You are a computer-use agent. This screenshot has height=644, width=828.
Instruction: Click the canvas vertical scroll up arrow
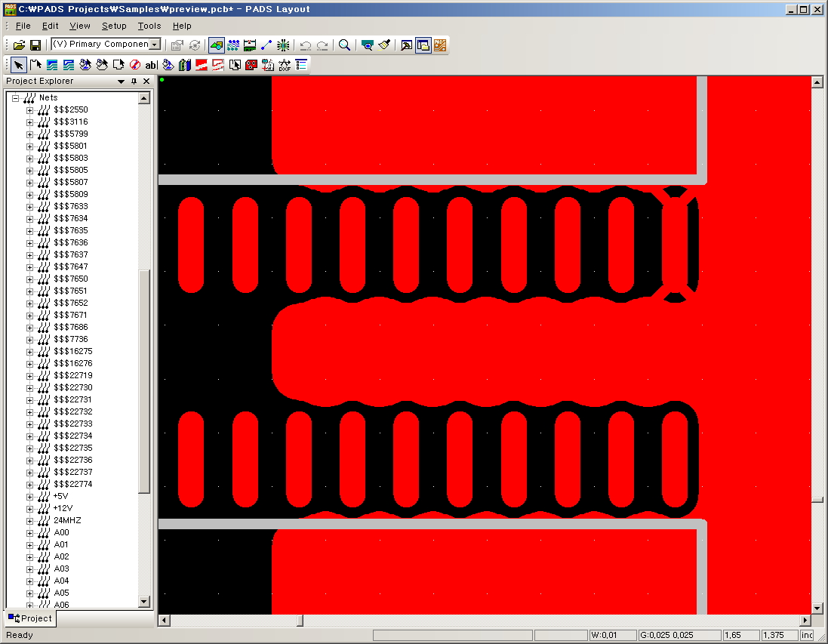point(817,82)
